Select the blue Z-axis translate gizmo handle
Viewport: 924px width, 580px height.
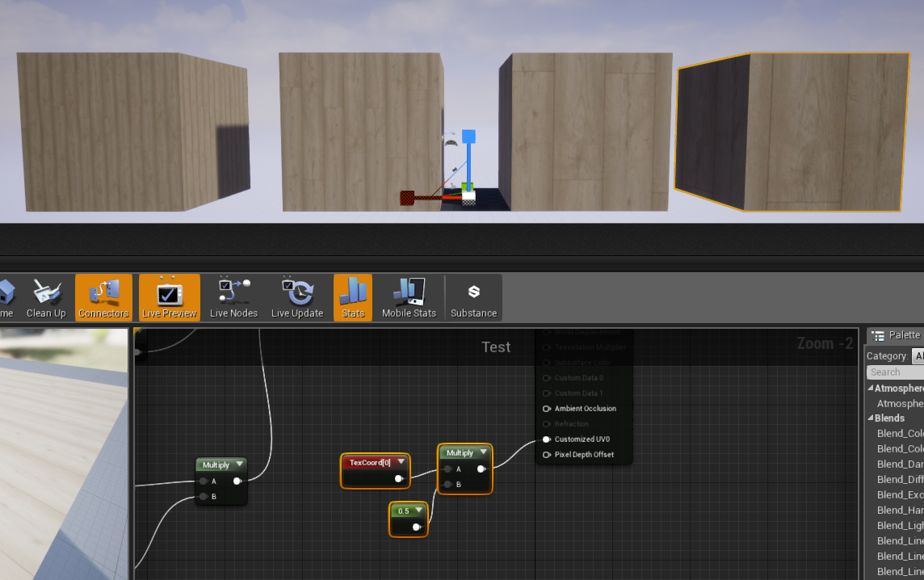point(468,137)
